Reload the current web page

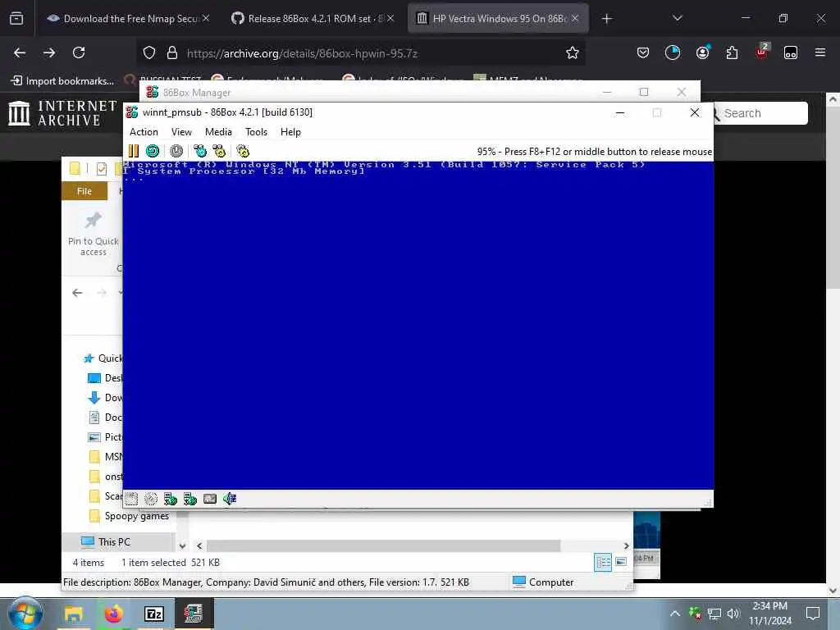(x=79, y=52)
